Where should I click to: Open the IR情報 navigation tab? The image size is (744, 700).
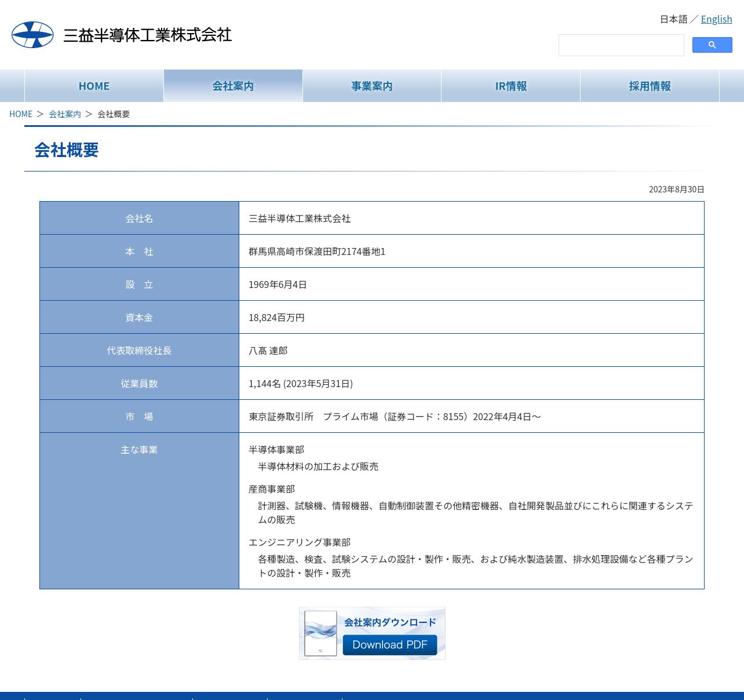pos(511,86)
